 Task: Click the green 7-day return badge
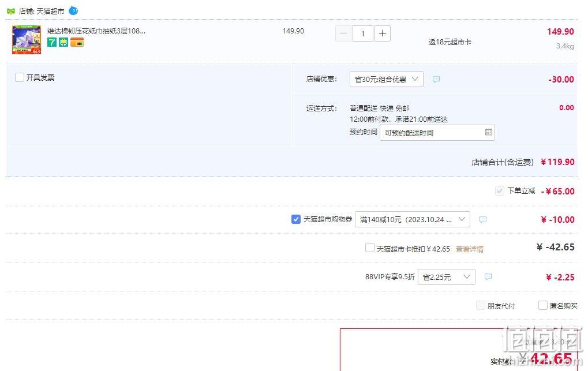pyautogui.click(x=52, y=42)
